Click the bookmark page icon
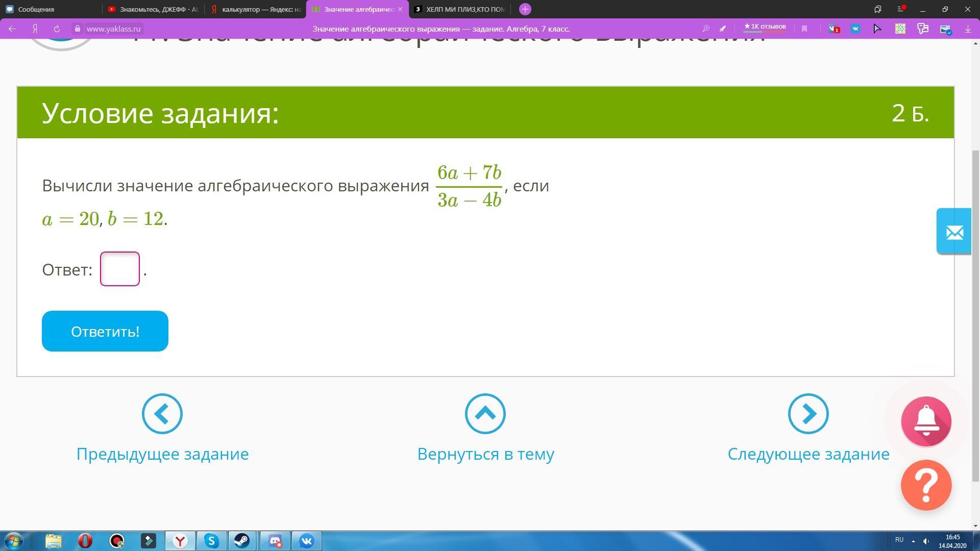This screenshot has width=980, height=551. tap(804, 29)
